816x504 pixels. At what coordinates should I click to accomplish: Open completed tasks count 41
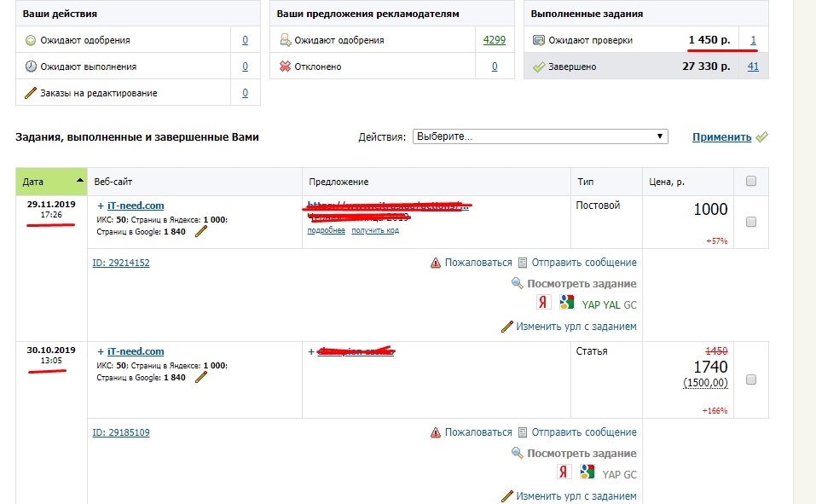click(753, 67)
